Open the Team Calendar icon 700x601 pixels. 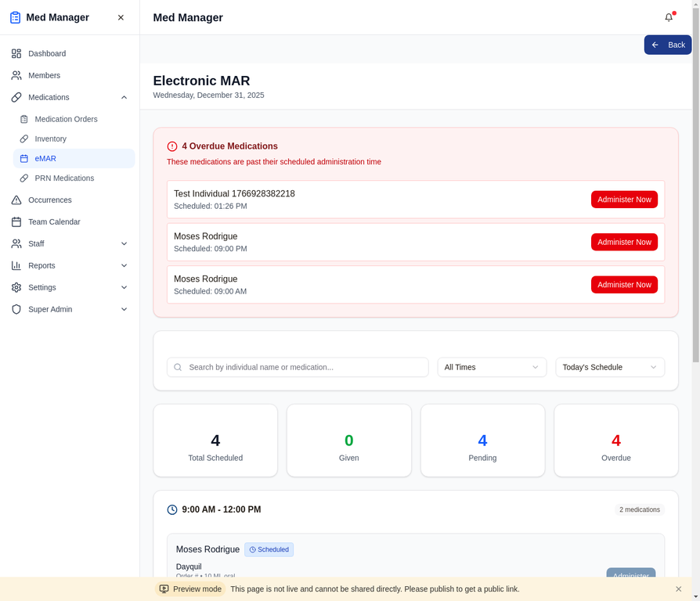click(x=16, y=221)
